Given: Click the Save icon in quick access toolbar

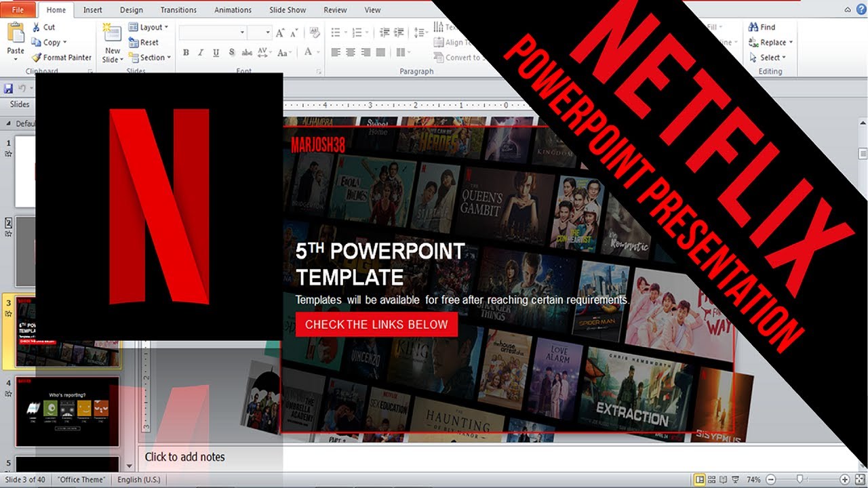Looking at the screenshot, I should tap(9, 89).
